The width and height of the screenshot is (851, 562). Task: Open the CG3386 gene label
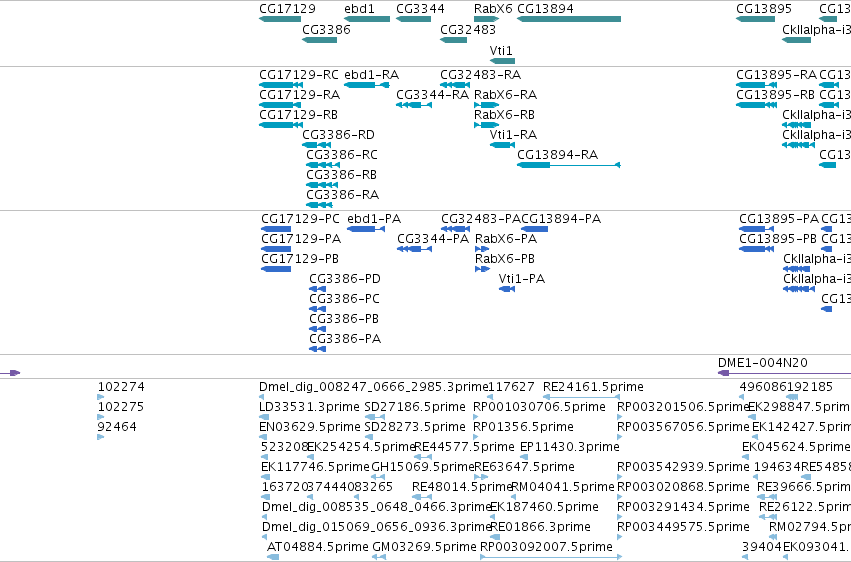(x=326, y=29)
